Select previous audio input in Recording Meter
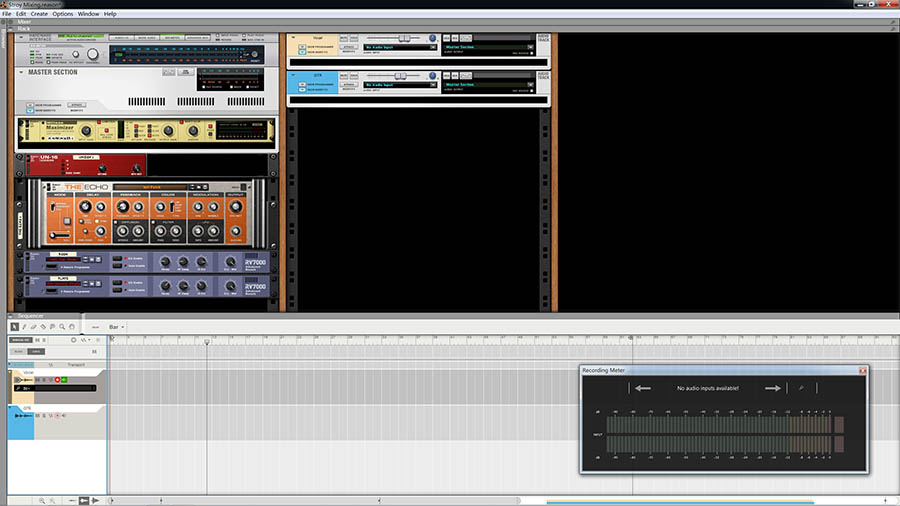Viewport: 900px width, 506px height. (643, 388)
